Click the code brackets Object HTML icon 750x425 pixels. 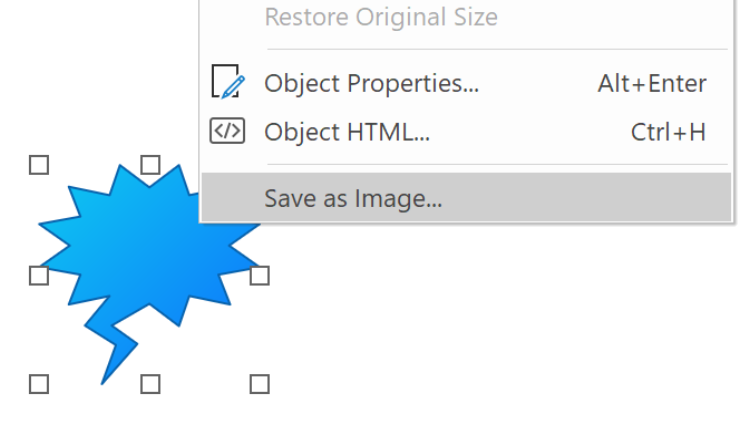227,131
